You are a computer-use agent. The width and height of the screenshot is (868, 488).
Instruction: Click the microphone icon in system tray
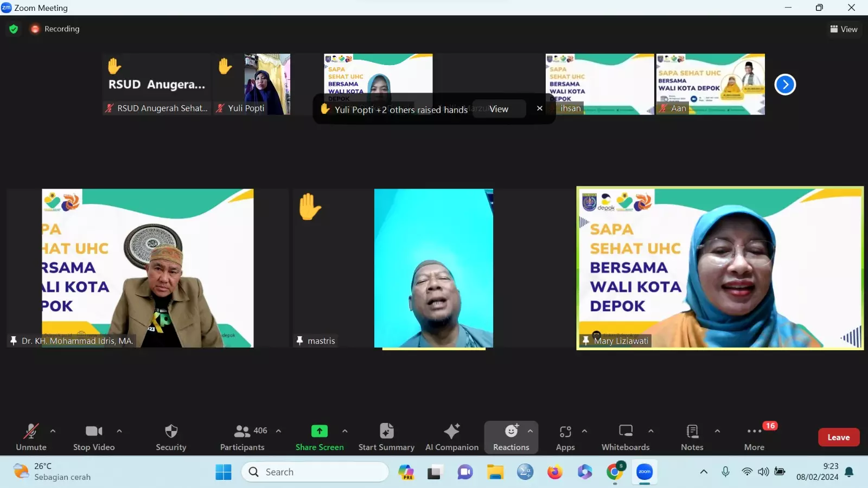pos(725,472)
